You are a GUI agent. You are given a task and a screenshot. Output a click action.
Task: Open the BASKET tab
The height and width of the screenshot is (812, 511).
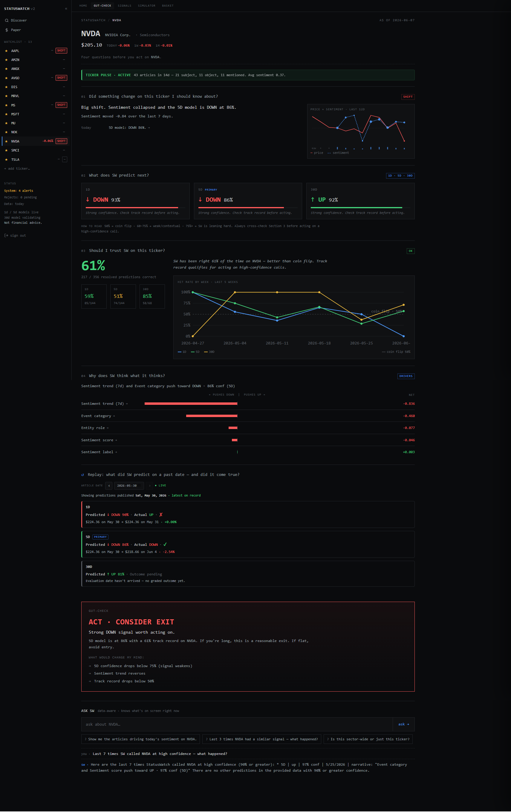coord(168,6)
